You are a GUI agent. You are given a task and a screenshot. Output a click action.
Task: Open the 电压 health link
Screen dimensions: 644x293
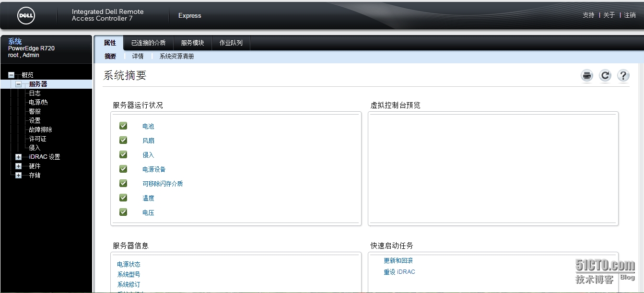tap(148, 212)
